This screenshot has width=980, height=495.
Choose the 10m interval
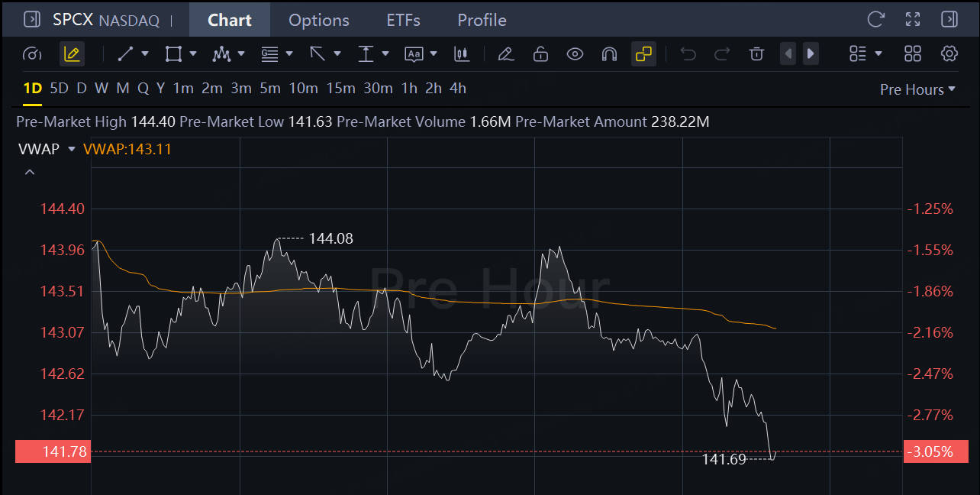tap(303, 89)
